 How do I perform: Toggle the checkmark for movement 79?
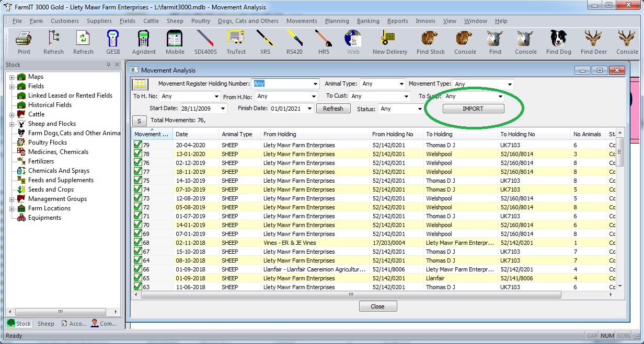[138, 145]
